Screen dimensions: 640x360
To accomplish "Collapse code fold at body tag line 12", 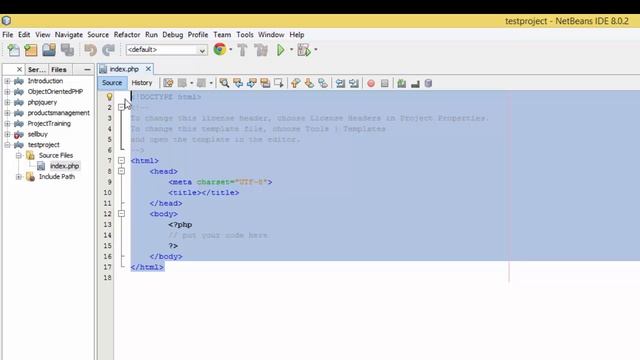I will coord(122,213).
